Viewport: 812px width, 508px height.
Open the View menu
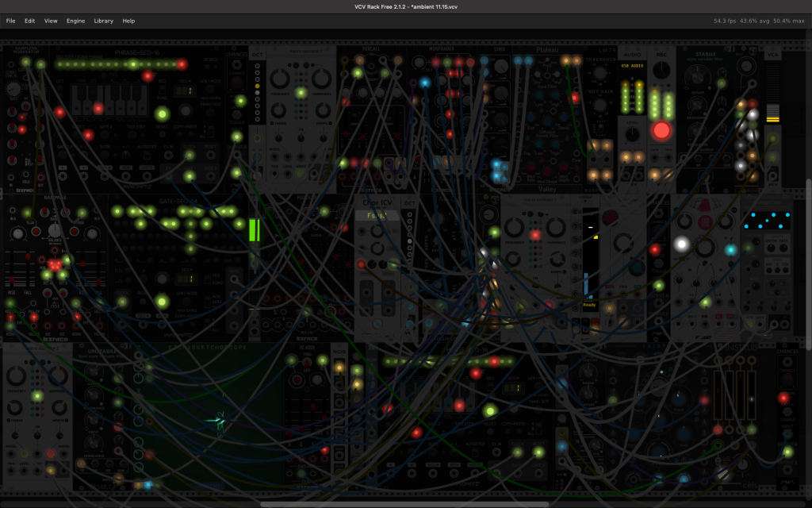coord(51,21)
